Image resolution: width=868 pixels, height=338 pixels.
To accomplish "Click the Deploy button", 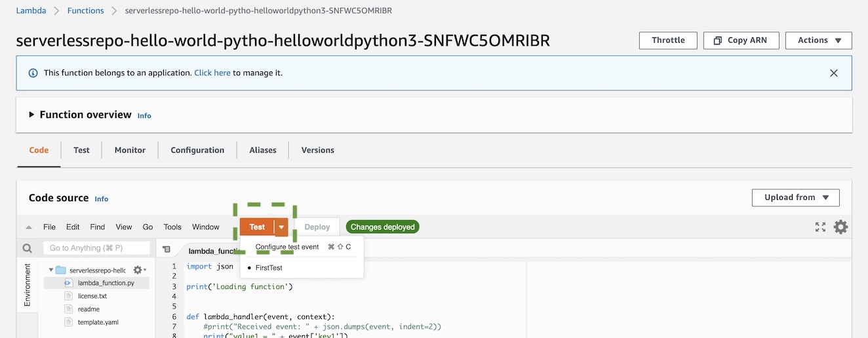I will 317,227.
